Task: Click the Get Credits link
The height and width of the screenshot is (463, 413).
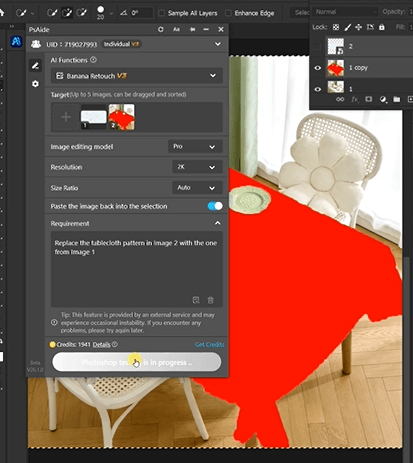Action: pyautogui.click(x=209, y=345)
